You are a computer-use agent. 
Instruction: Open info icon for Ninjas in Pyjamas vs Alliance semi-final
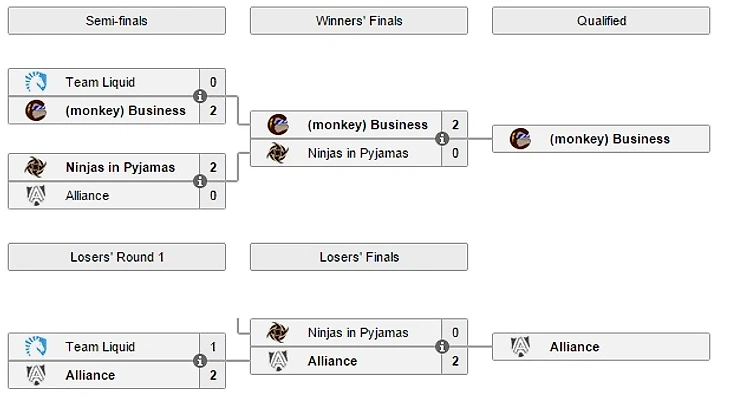(200, 181)
